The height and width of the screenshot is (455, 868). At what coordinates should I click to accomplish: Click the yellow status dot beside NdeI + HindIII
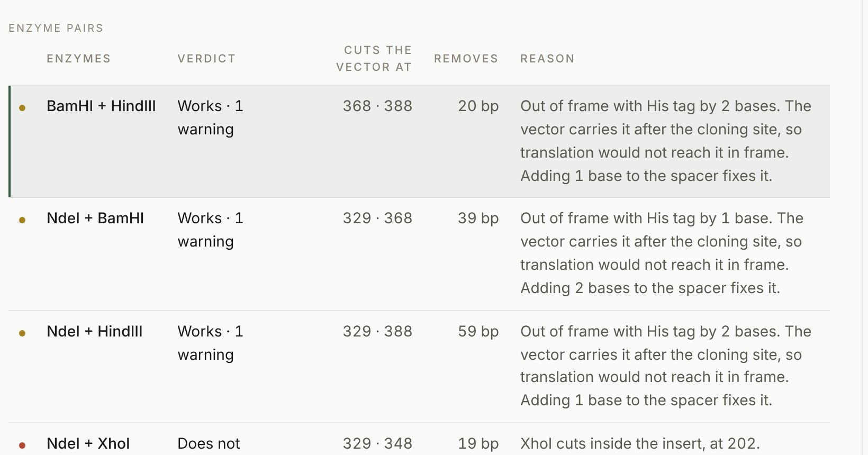[22, 333]
